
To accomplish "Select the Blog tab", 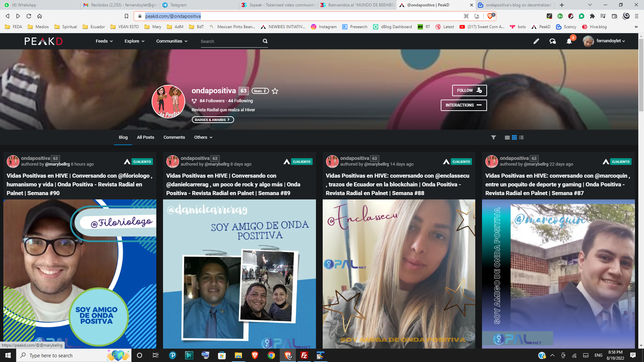I will click(123, 137).
